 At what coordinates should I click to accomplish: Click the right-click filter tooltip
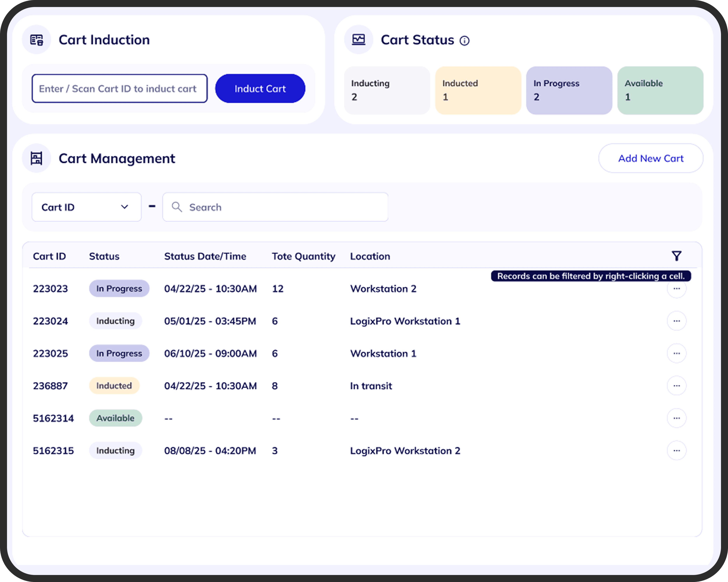coord(591,276)
